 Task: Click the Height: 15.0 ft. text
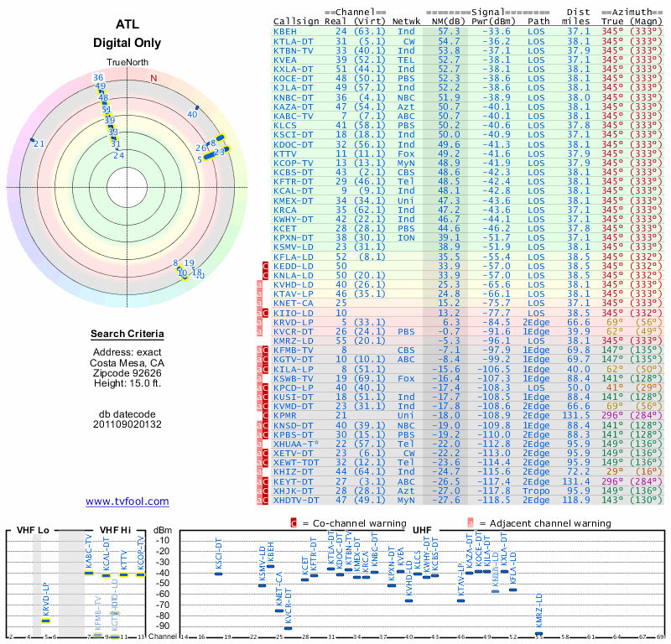point(127,383)
